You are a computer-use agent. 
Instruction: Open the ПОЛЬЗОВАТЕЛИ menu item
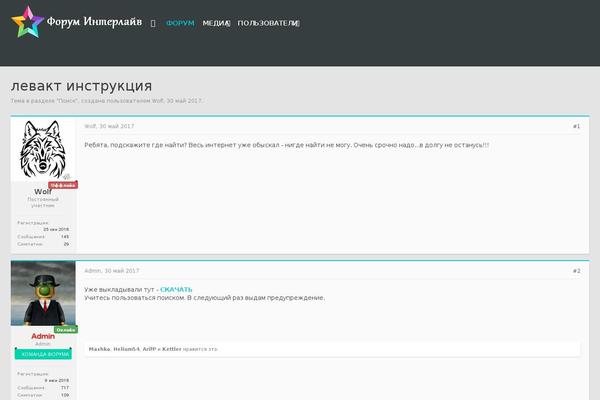(x=266, y=23)
